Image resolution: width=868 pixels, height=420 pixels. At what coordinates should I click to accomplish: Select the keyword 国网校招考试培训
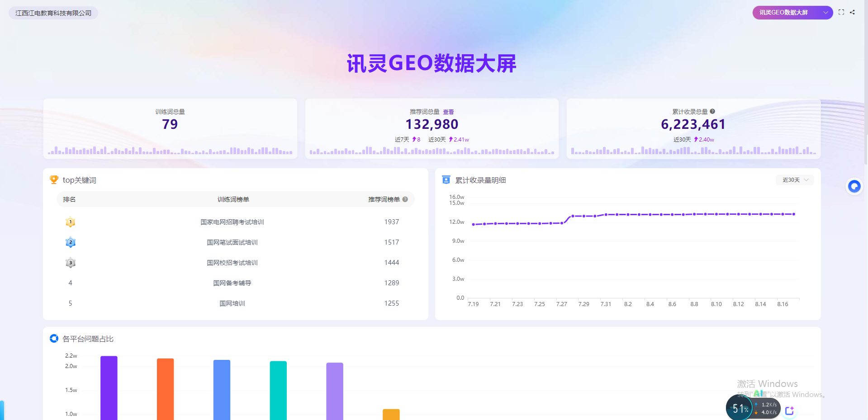point(232,263)
